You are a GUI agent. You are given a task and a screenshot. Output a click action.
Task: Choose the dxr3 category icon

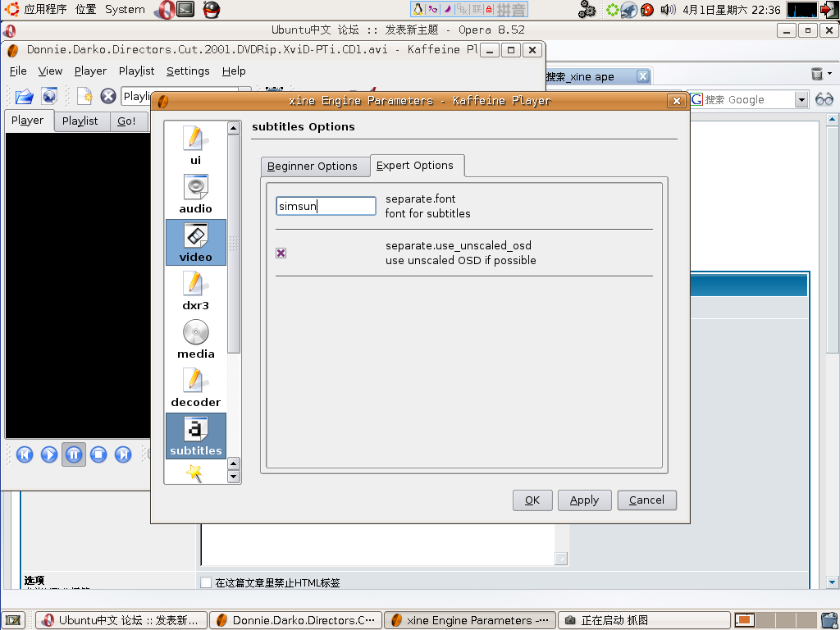pos(195,290)
